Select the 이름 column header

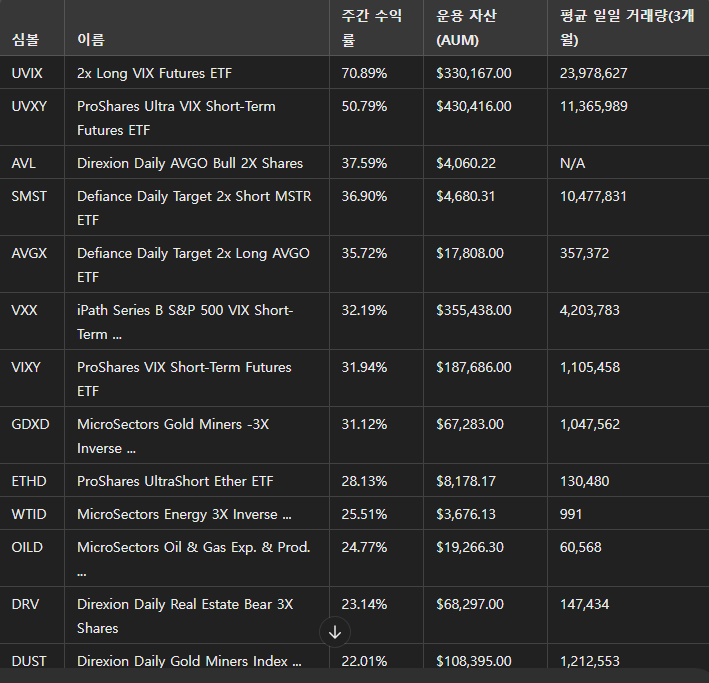[91, 40]
